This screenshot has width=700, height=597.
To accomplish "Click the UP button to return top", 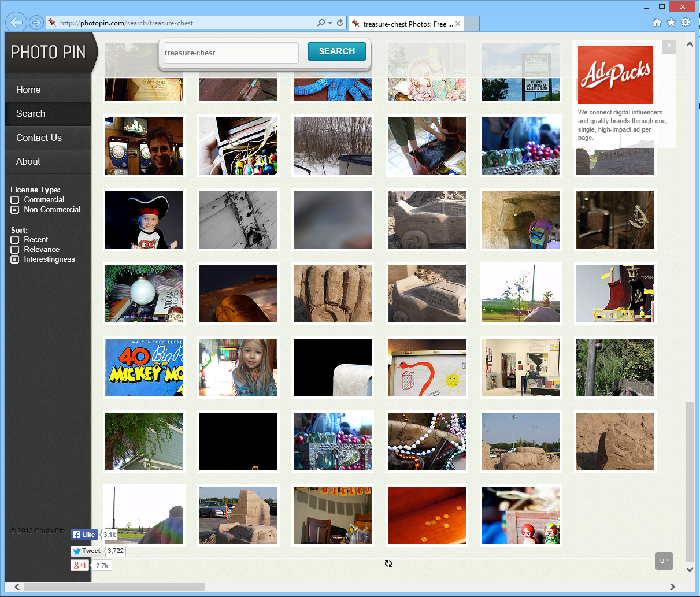I will coord(664,561).
